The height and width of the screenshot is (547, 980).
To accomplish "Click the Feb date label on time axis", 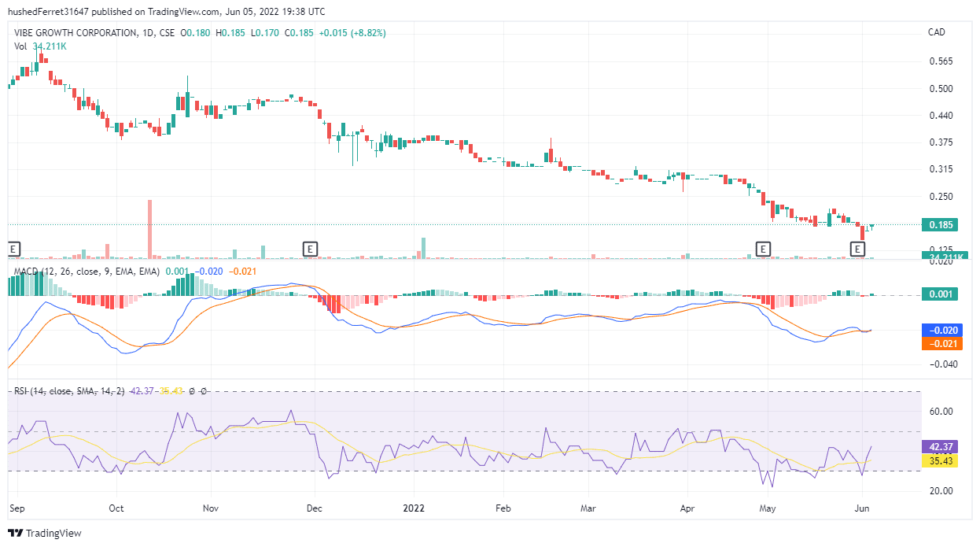I will 503,508.
